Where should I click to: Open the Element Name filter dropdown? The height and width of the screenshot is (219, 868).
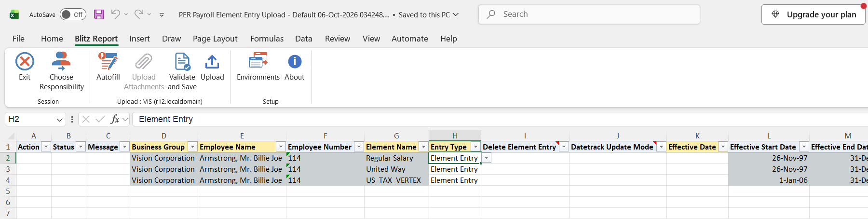click(x=423, y=147)
